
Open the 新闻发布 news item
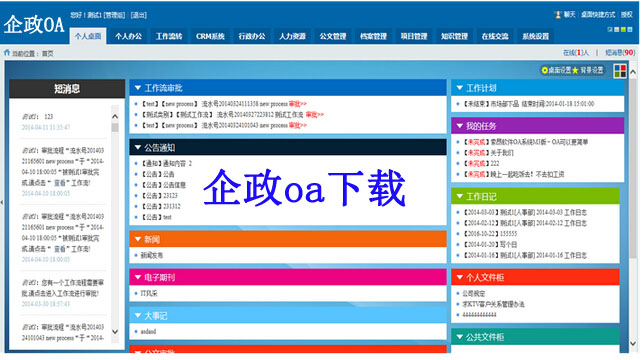point(152,255)
